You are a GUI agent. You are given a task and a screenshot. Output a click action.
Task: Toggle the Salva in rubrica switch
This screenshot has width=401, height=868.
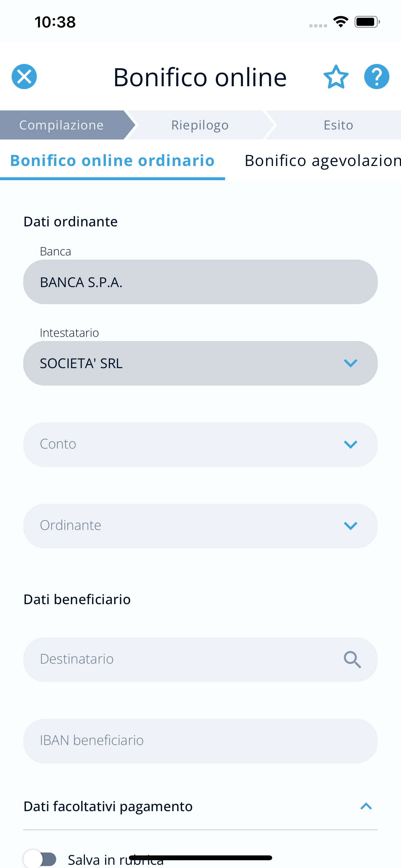coord(40,859)
